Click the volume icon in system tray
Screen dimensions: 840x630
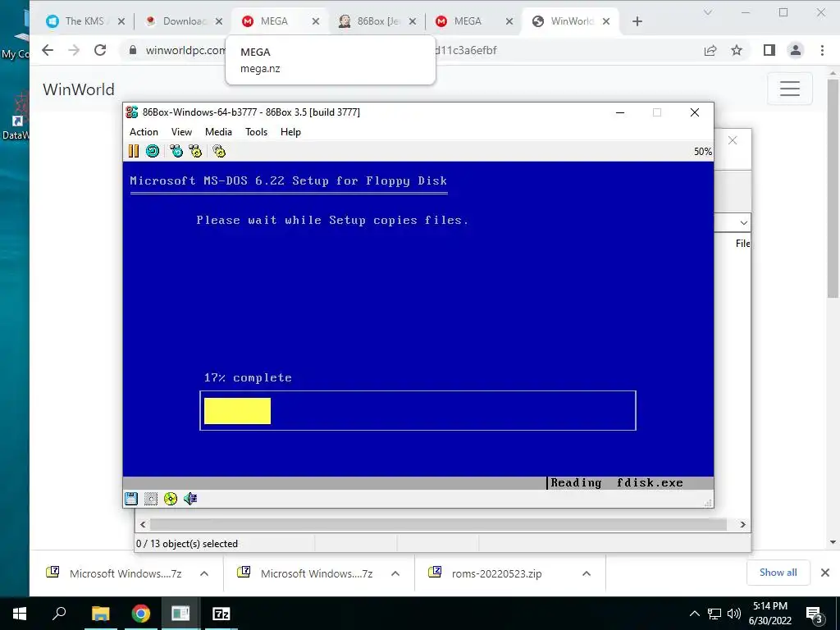click(734, 614)
